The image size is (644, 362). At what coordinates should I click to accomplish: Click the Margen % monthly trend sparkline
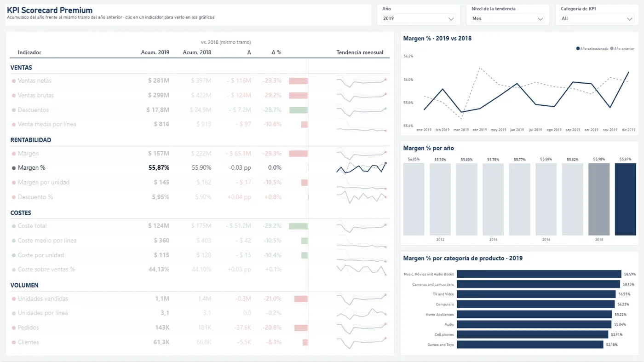pyautogui.click(x=362, y=168)
